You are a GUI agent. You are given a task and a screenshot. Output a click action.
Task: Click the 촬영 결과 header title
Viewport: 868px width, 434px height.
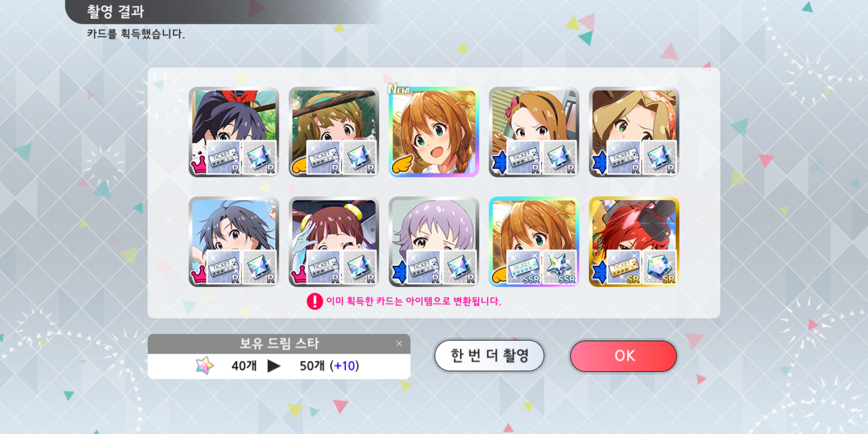click(116, 11)
